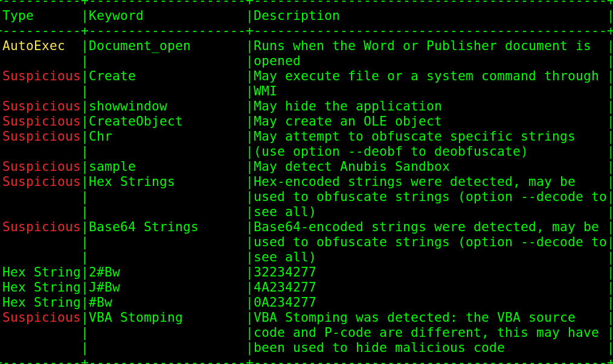Image resolution: width=613 pixels, height=364 pixels.
Task: Click the "Chr" keyword entry
Action: click(100, 137)
